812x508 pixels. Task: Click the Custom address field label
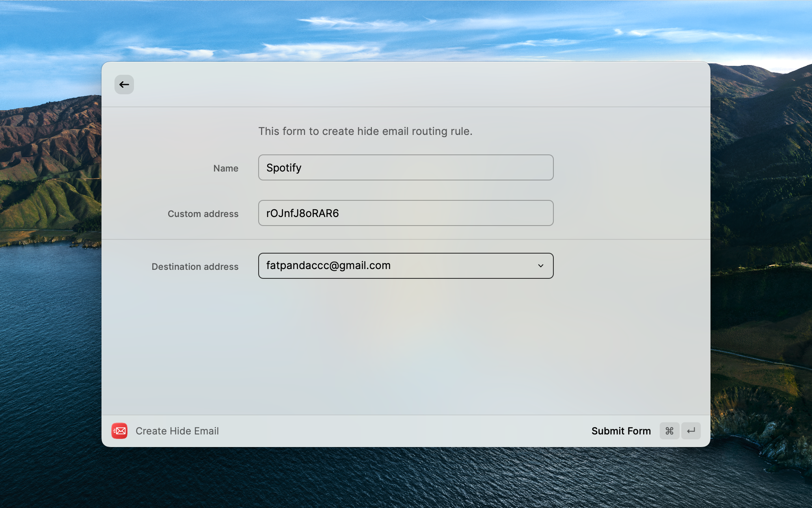[x=203, y=214]
